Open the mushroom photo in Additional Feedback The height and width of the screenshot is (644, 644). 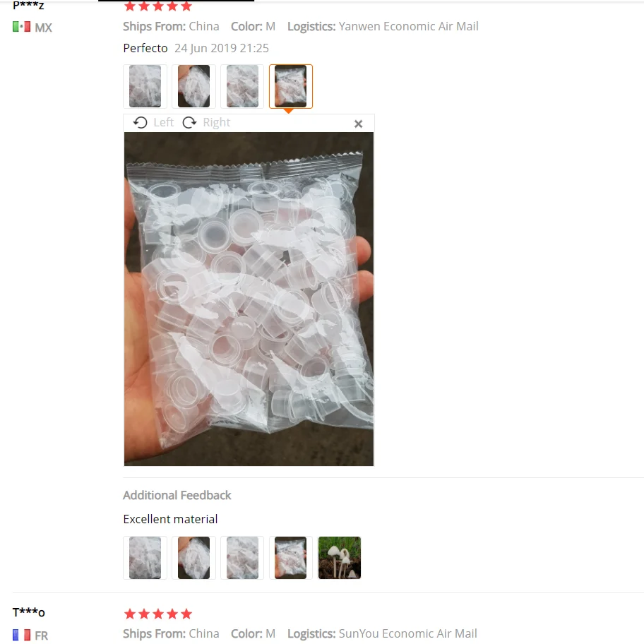[340, 558]
